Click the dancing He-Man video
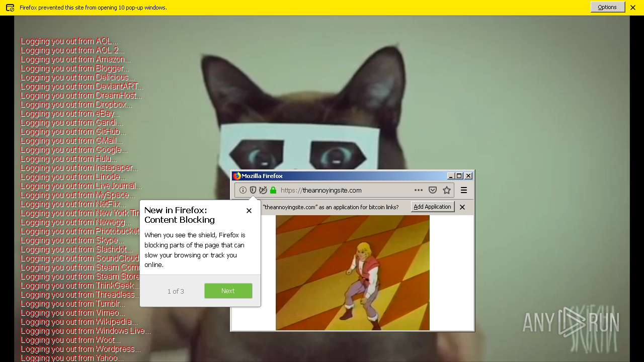 [353, 273]
